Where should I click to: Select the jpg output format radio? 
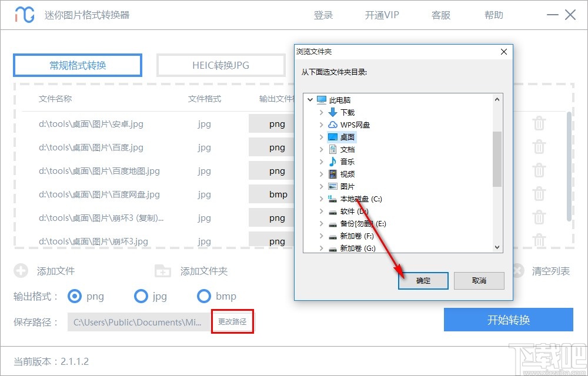[x=141, y=297]
